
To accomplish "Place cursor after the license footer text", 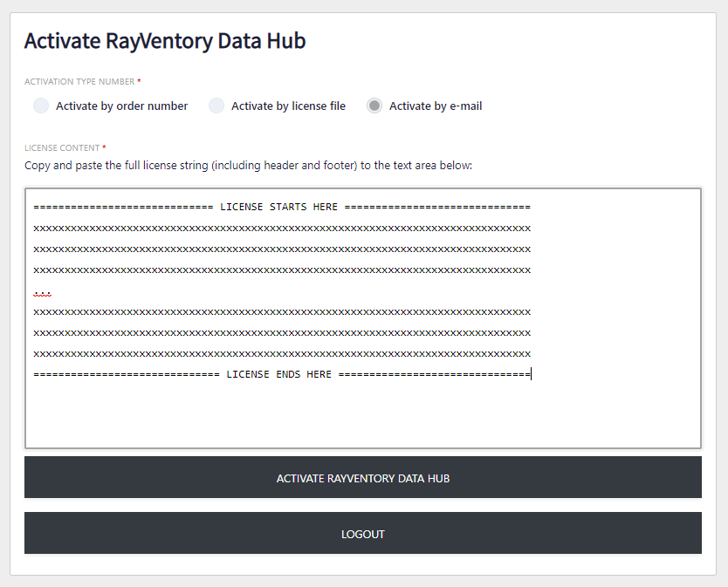I will pos(532,374).
